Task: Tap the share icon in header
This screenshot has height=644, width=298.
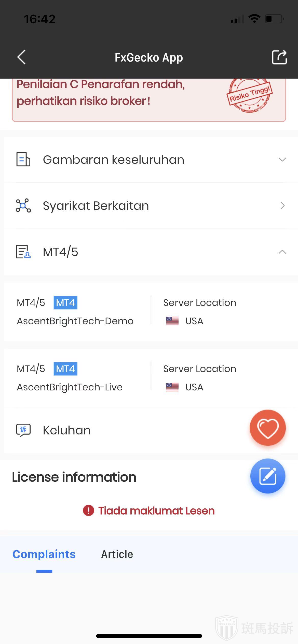Action: click(x=279, y=57)
